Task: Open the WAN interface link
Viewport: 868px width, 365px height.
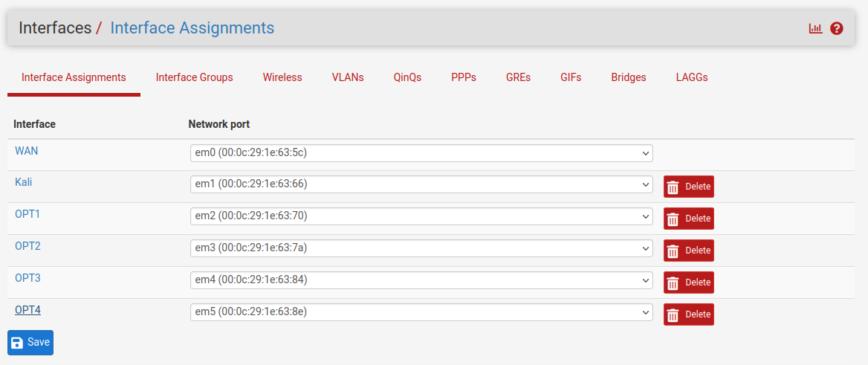Action: click(27, 151)
